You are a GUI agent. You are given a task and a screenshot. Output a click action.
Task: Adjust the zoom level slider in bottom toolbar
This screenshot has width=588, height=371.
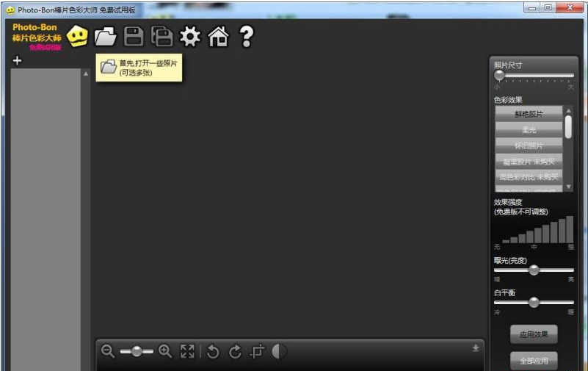(137, 351)
